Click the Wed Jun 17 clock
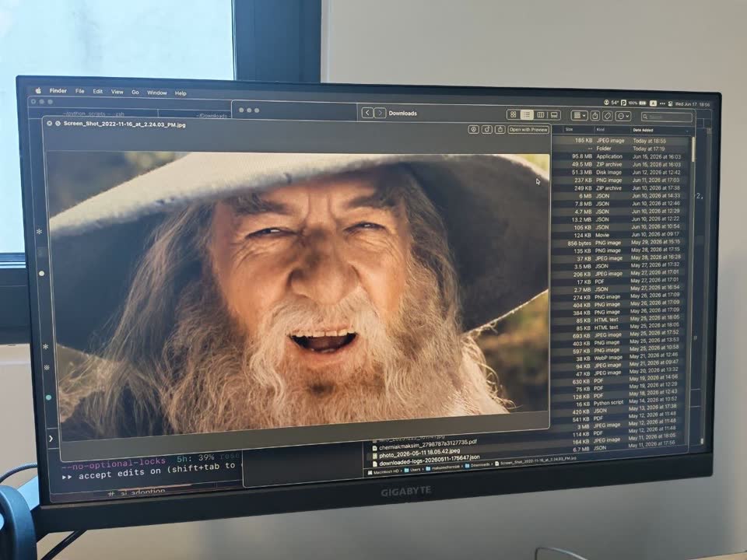This screenshot has height=560, width=747. [x=693, y=104]
